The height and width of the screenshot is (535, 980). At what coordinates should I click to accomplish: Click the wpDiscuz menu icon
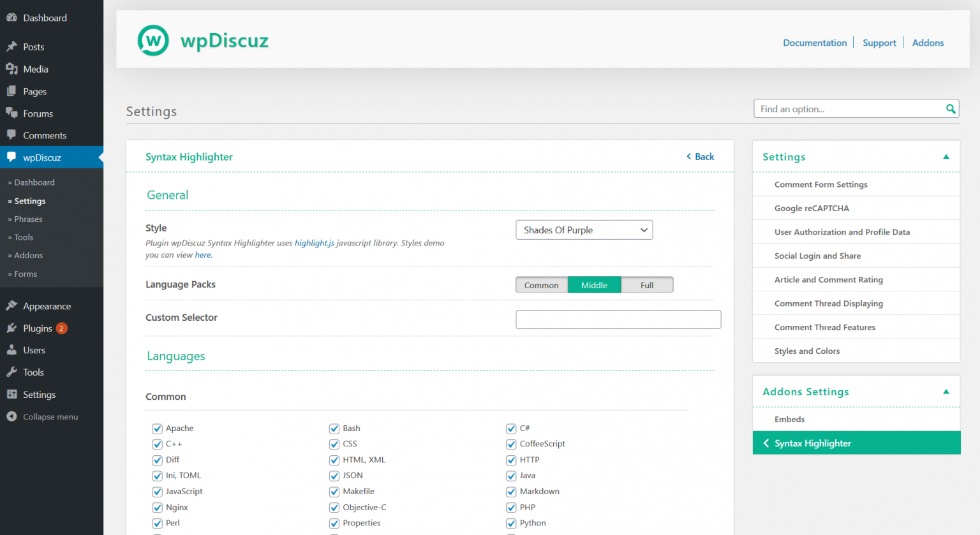point(11,157)
